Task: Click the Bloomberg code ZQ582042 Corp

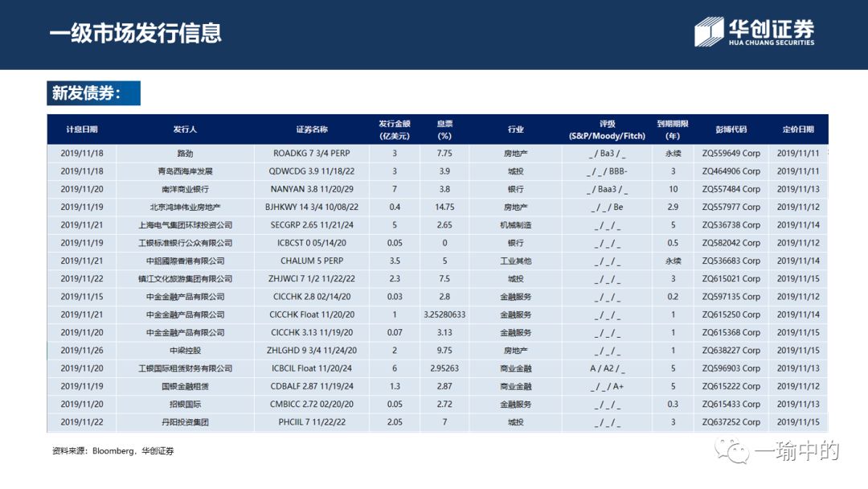Action: click(731, 243)
